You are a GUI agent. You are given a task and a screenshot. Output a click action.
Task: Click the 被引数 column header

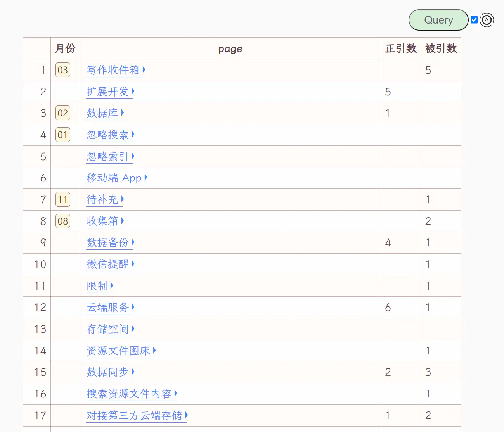441,48
